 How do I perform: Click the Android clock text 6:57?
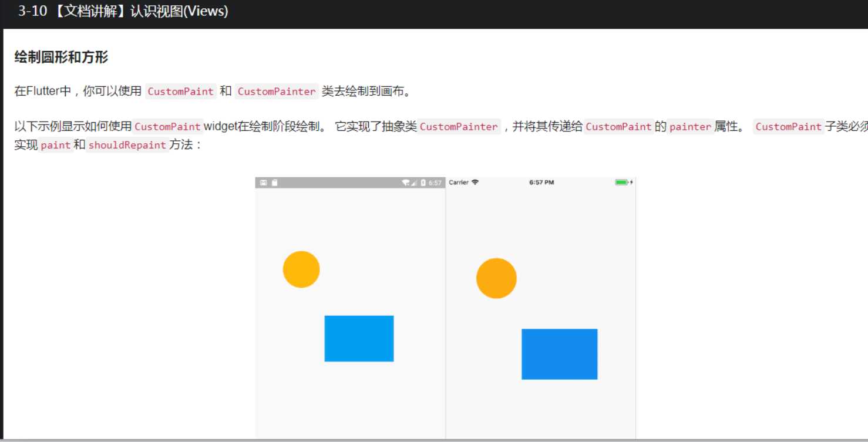pyautogui.click(x=435, y=183)
